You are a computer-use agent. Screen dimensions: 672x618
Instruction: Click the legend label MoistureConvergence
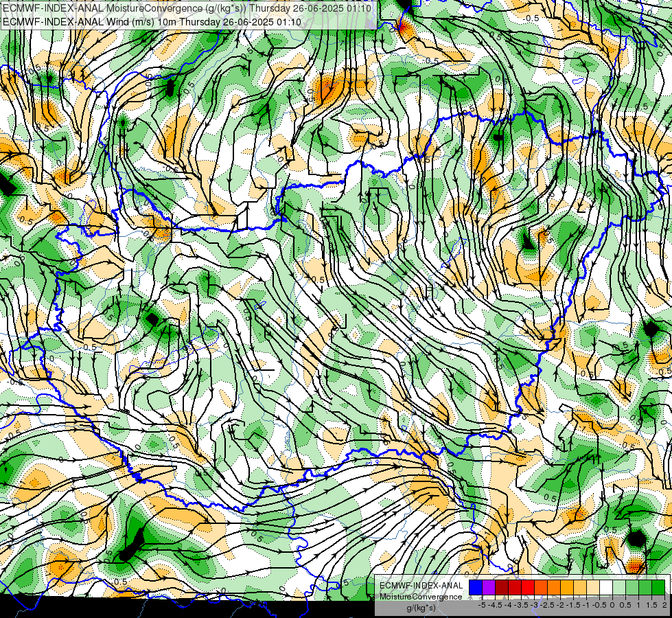pos(421,597)
